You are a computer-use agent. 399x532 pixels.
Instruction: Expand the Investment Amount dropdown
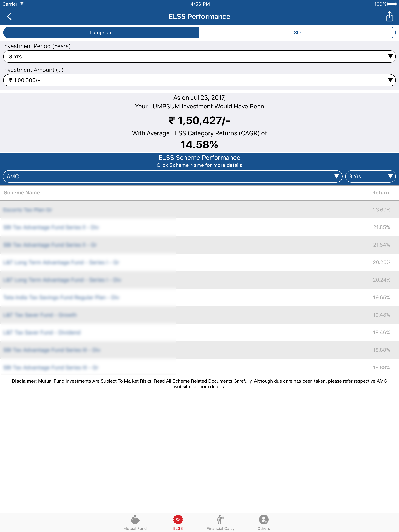point(199,80)
